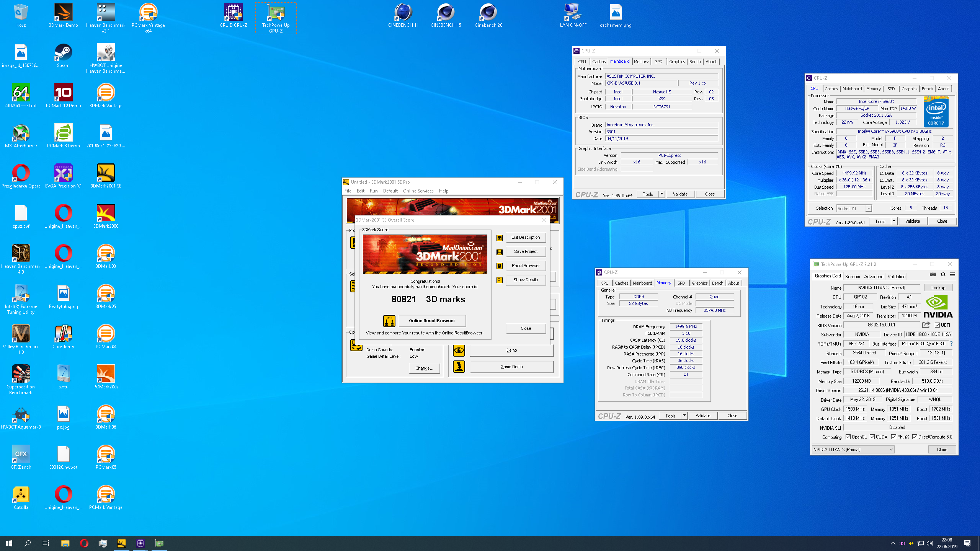Open Online Services menu in 3DMark2001

pyautogui.click(x=418, y=191)
